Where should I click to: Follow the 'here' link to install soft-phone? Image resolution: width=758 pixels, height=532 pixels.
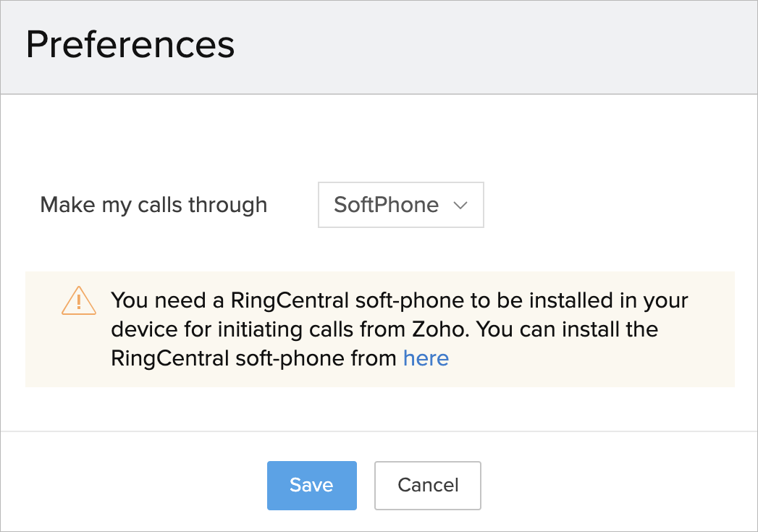pyautogui.click(x=426, y=358)
